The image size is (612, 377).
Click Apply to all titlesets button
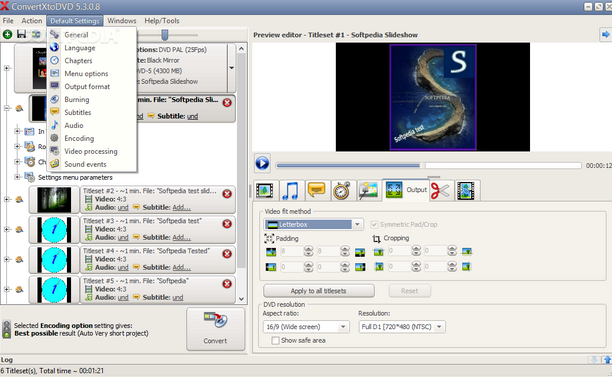318,291
